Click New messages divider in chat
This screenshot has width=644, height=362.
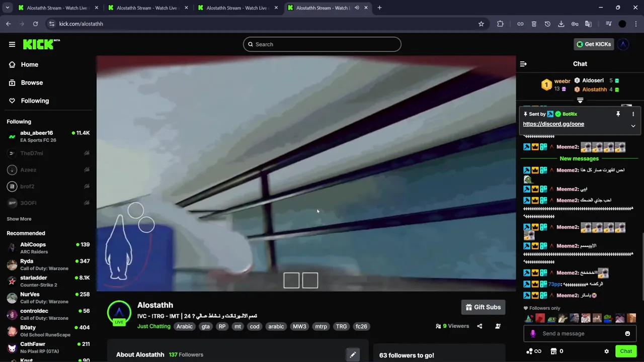tap(579, 158)
